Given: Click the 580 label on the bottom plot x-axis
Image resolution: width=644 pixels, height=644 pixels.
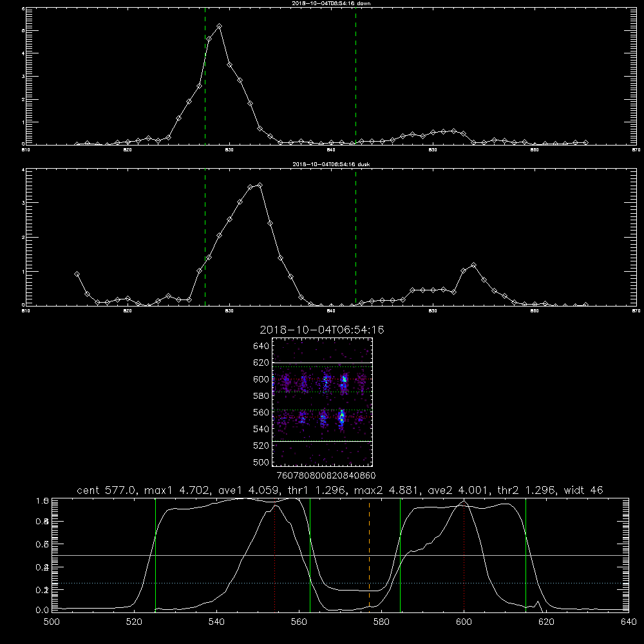Looking at the screenshot, I should tap(381, 622).
